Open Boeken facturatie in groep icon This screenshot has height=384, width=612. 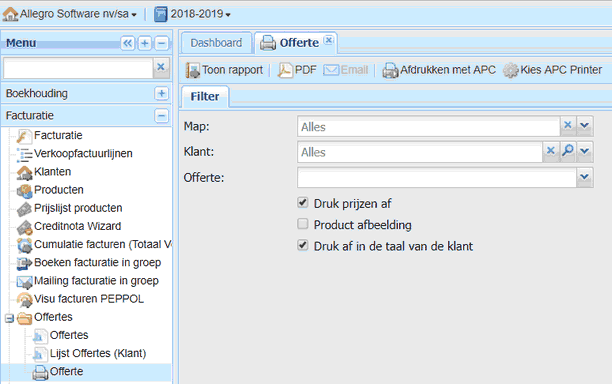pos(24,263)
